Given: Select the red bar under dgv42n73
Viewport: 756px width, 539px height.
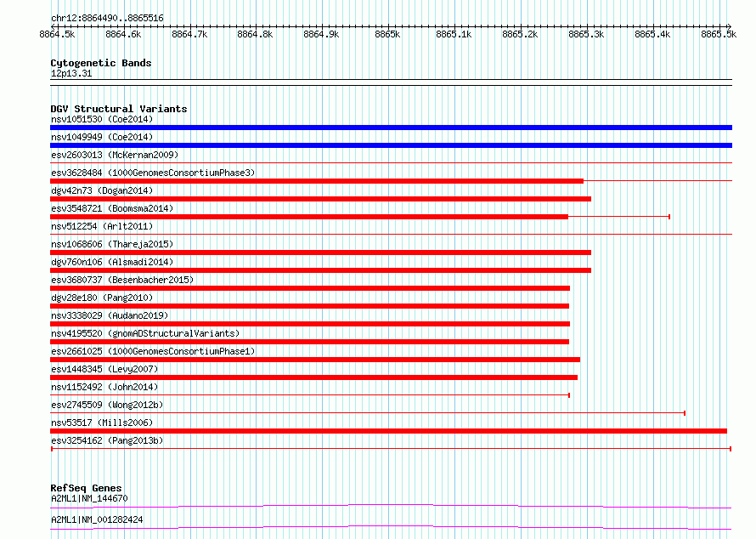Looking at the screenshot, I should click(x=320, y=199).
